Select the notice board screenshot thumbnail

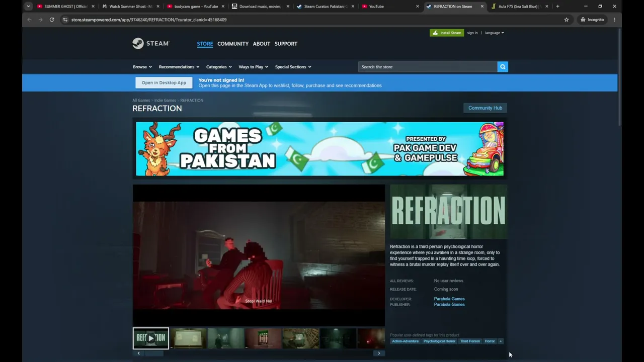click(188, 338)
